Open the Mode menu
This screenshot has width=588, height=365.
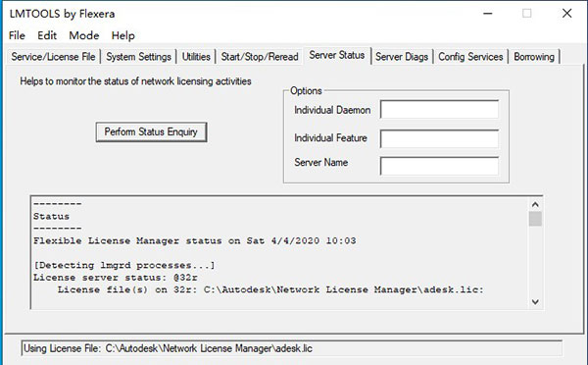click(84, 35)
